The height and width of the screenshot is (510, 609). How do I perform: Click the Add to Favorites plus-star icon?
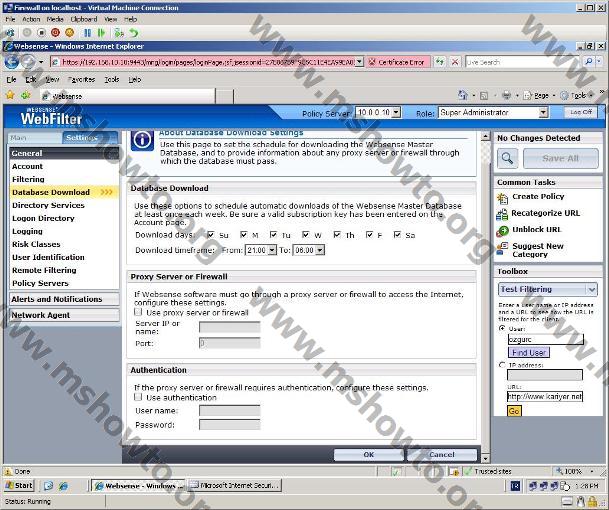click(x=26, y=95)
